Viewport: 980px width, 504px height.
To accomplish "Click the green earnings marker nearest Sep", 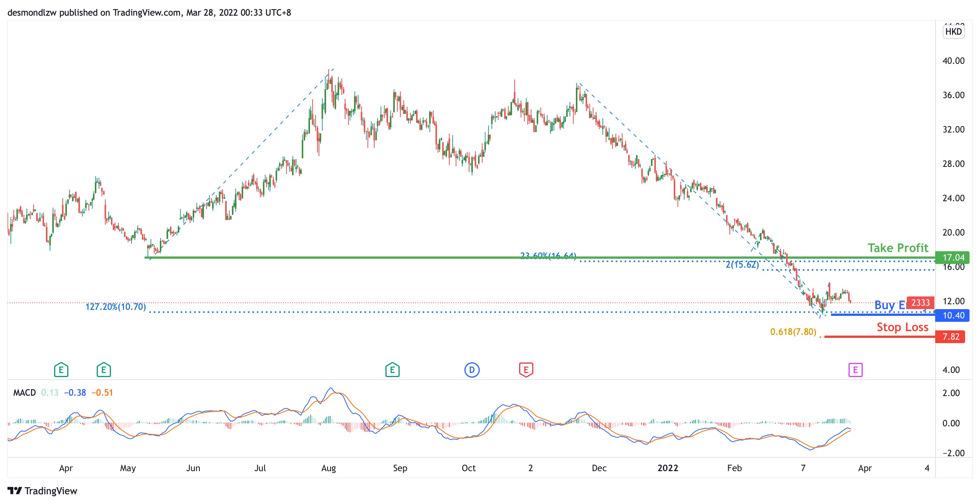I will click(392, 370).
